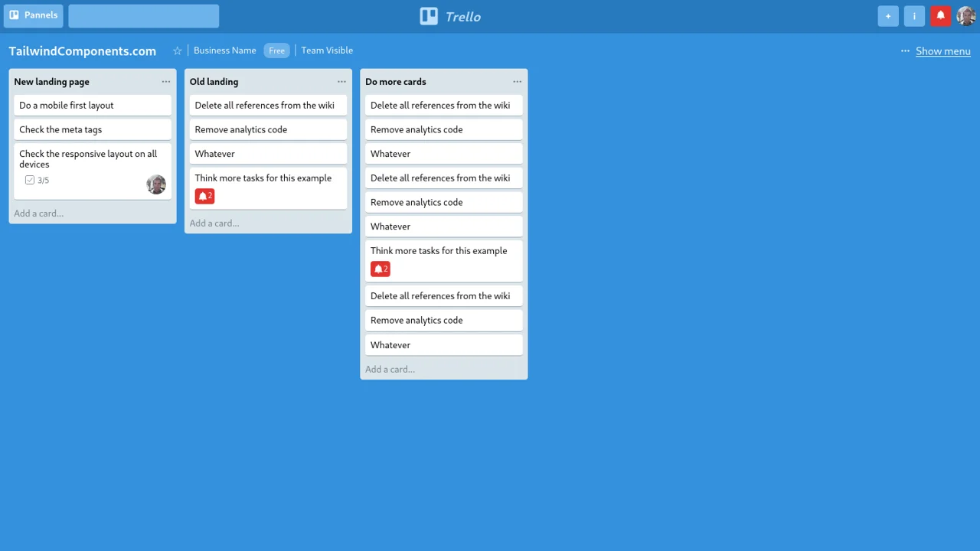Click the member avatar on the responsive layout card
The width and height of the screenshot is (980, 551).
point(156,184)
